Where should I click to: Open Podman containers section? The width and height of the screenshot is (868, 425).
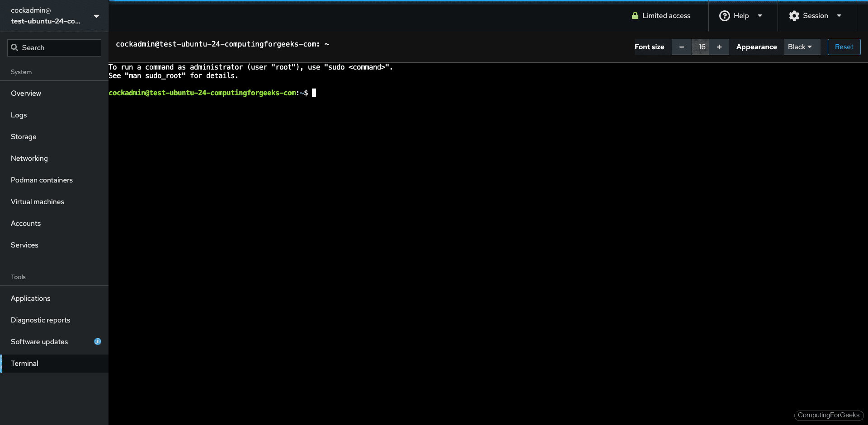[x=42, y=180]
